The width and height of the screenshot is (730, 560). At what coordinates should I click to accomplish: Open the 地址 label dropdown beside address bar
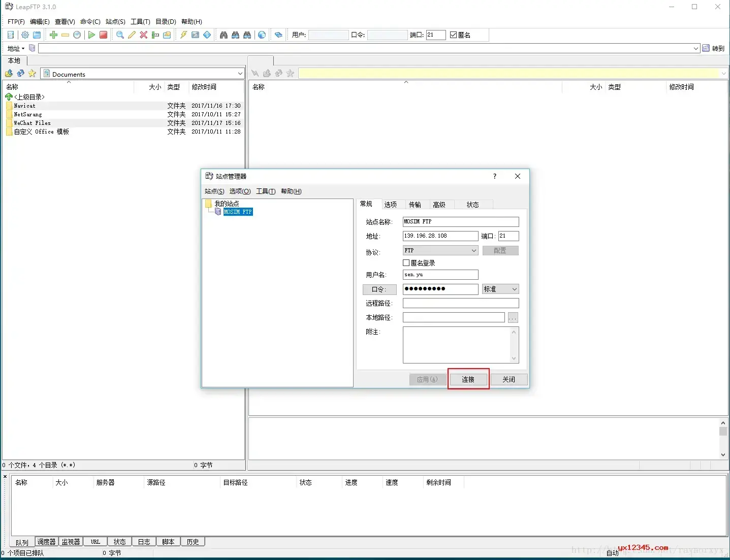tap(16, 48)
